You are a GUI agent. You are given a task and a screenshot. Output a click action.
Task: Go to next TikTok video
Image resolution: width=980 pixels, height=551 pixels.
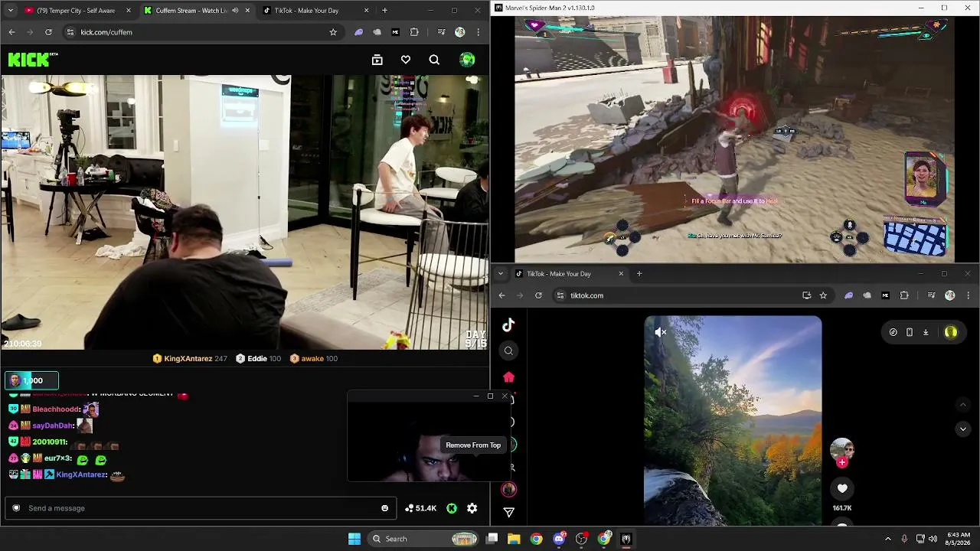click(x=963, y=429)
